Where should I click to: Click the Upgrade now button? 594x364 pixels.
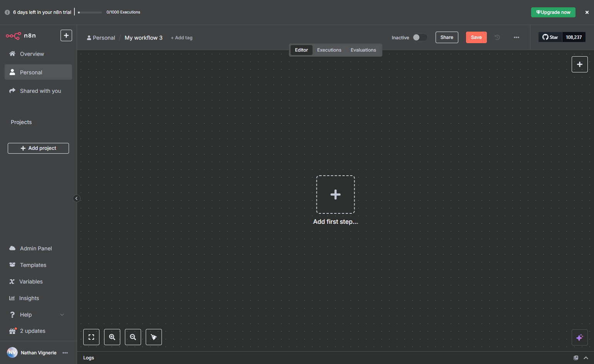(553, 12)
